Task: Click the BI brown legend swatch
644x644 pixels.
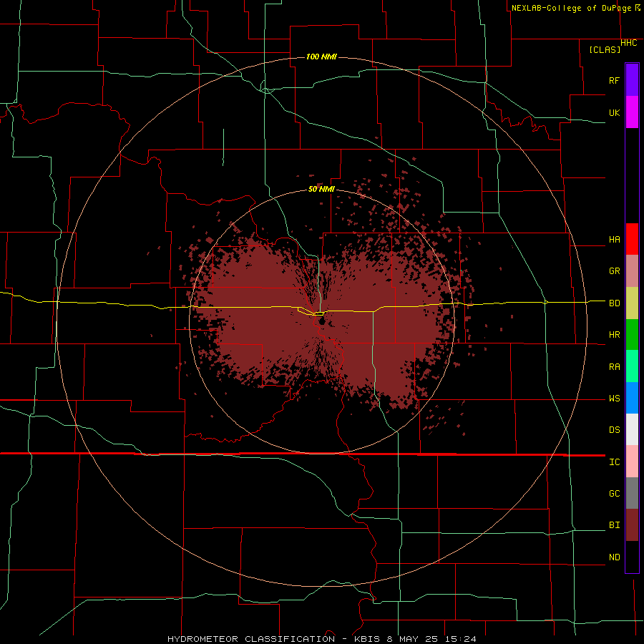Action: point(632,525)
